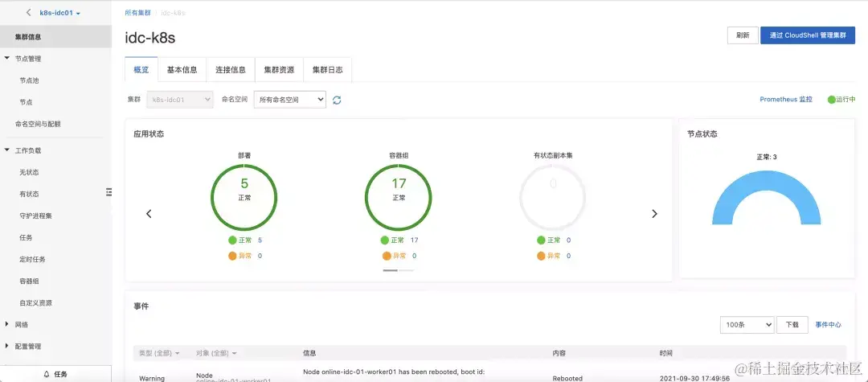Click the 部署 ring chart showing 5

[244, 197]
